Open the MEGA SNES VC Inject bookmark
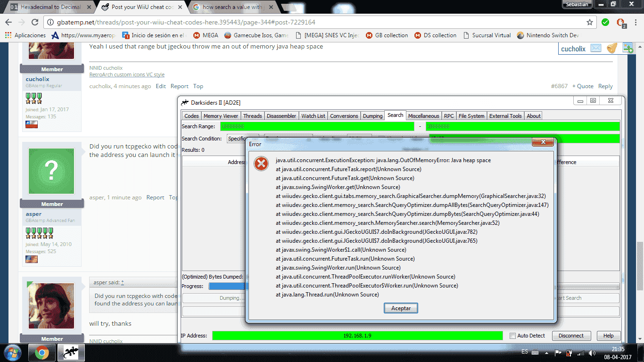644x362 pixels. [327, 35]
